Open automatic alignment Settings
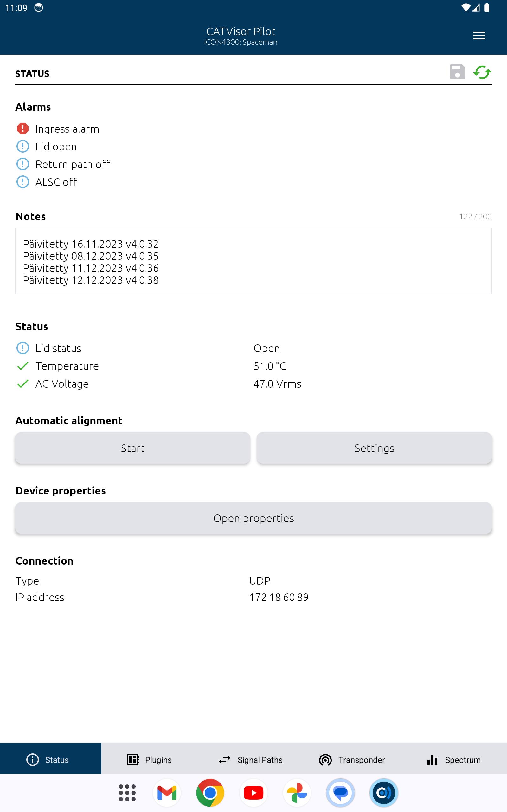Viewport: 507px width, 812px height. (374, 448)
